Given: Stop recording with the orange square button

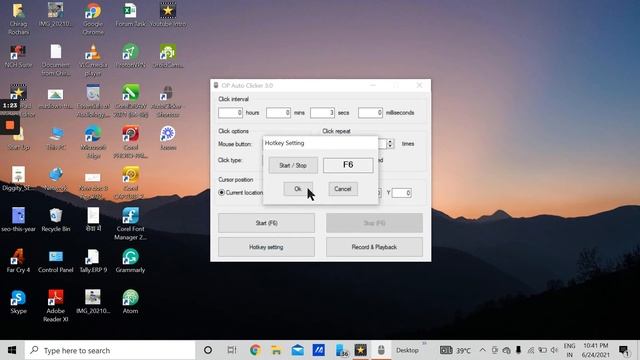Looking at the screenshot, I should pos(10,125).
